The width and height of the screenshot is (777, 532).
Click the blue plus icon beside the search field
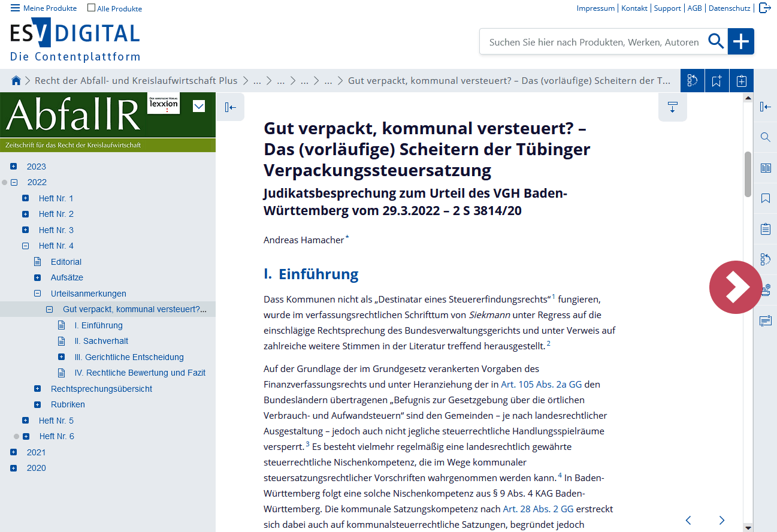click(x=741, y=41)
